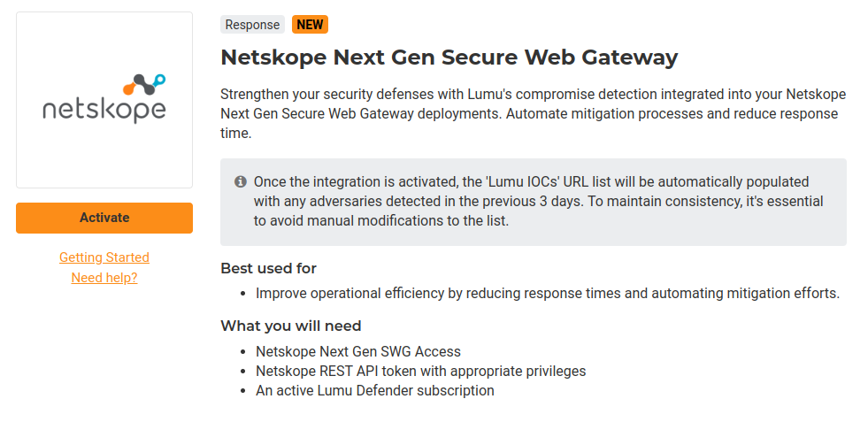Select the 'Best used for' heading
The height and width of the screenshot is (422, 868).
click(x=268, y=268)
